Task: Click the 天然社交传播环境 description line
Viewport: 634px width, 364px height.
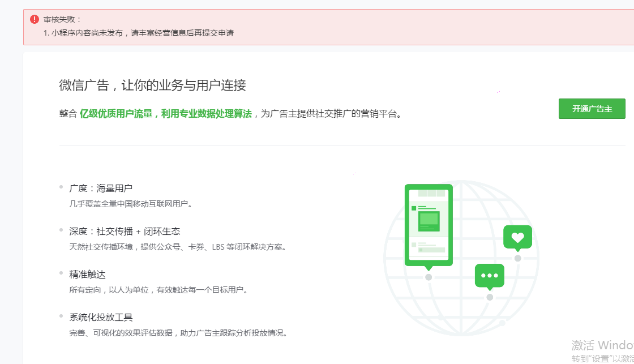Action: 178,247
